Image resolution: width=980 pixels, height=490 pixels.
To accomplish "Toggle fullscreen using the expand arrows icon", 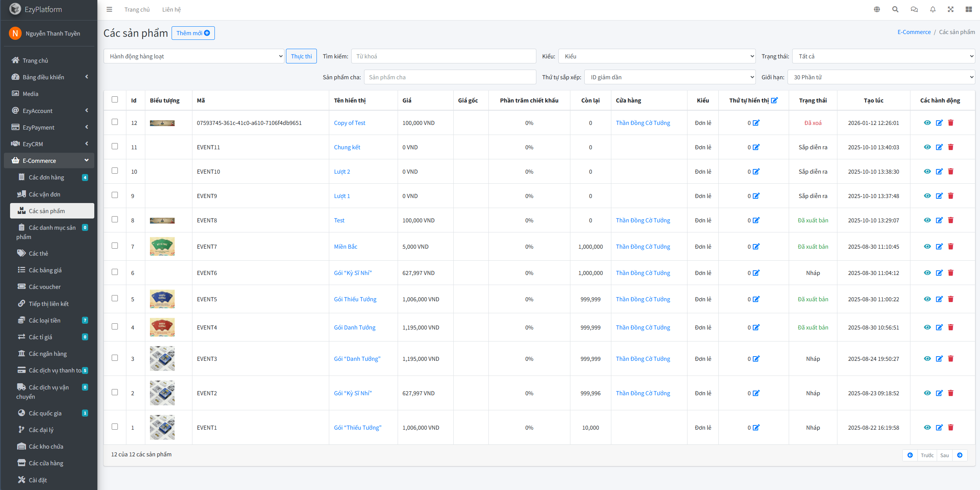I will coord(951,9).
